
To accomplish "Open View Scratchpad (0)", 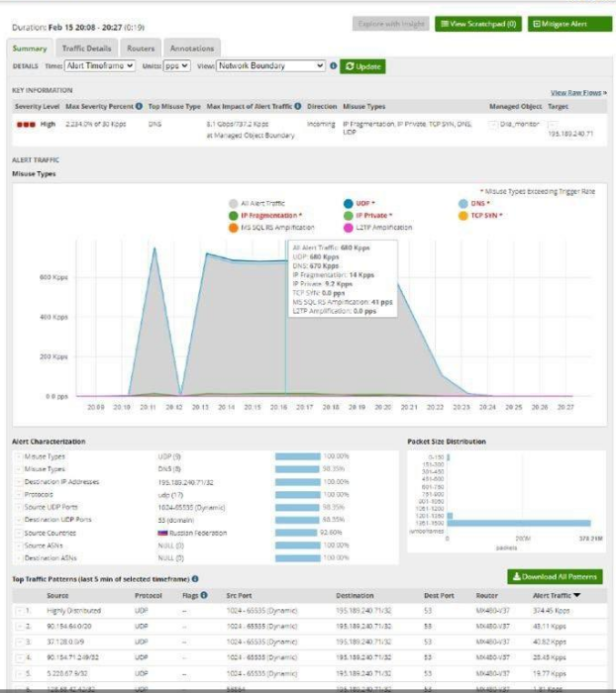I will 478,24.
